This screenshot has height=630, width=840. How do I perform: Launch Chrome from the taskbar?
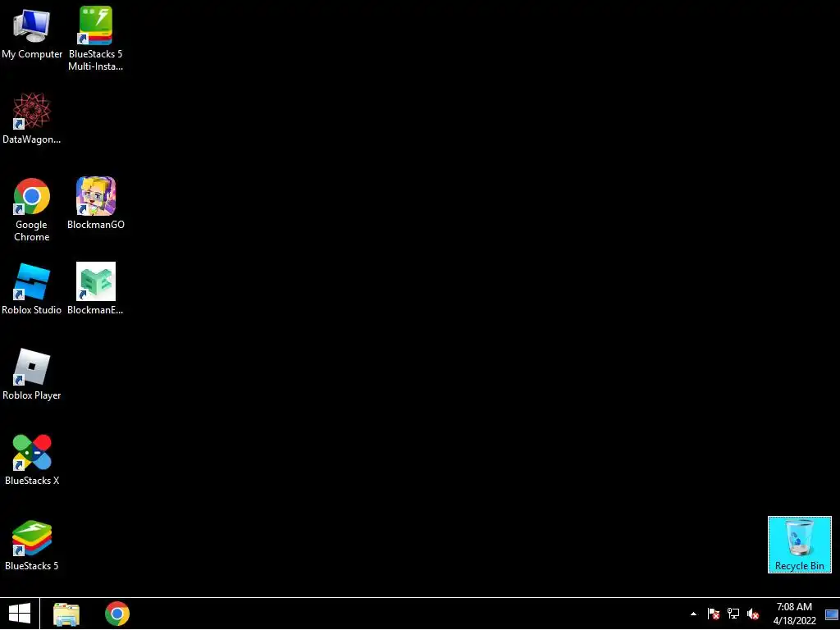tap(117, 614)
